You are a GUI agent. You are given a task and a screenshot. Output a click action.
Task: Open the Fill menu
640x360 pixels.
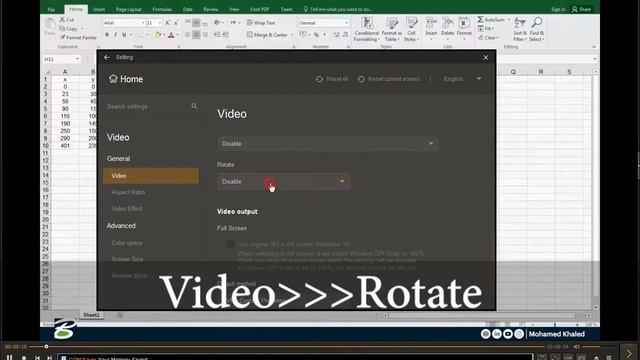coord(486,29)
